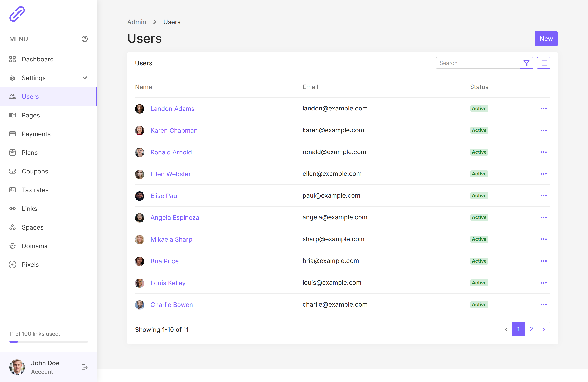Click the list view icon button
This screenshot has width=588, height=382.
[543, 63]
